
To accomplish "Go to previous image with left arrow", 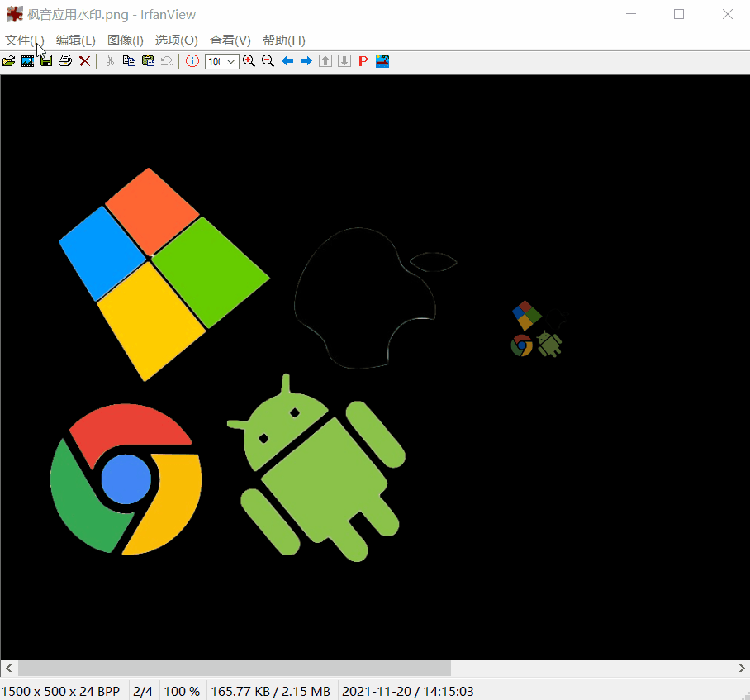I will (287, 61).
